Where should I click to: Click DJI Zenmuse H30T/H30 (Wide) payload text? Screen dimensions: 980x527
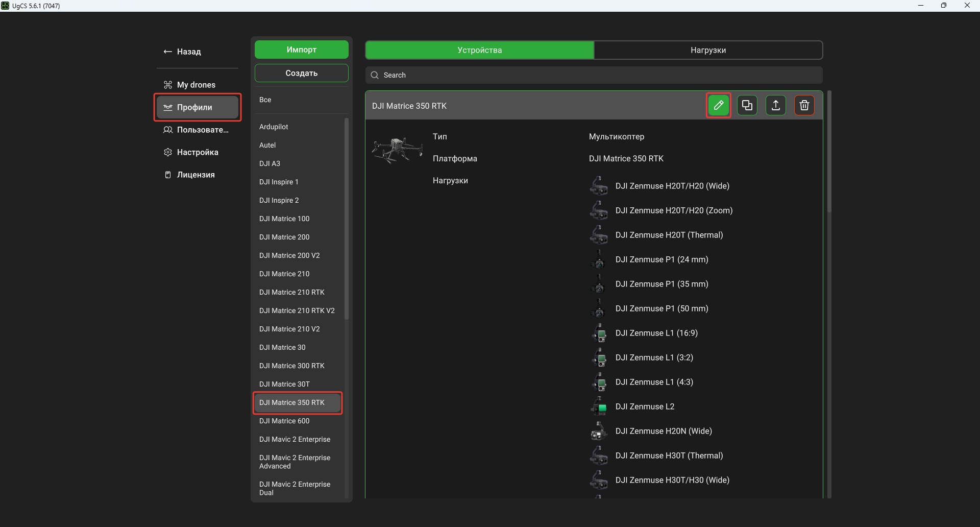tap(672, 480)
